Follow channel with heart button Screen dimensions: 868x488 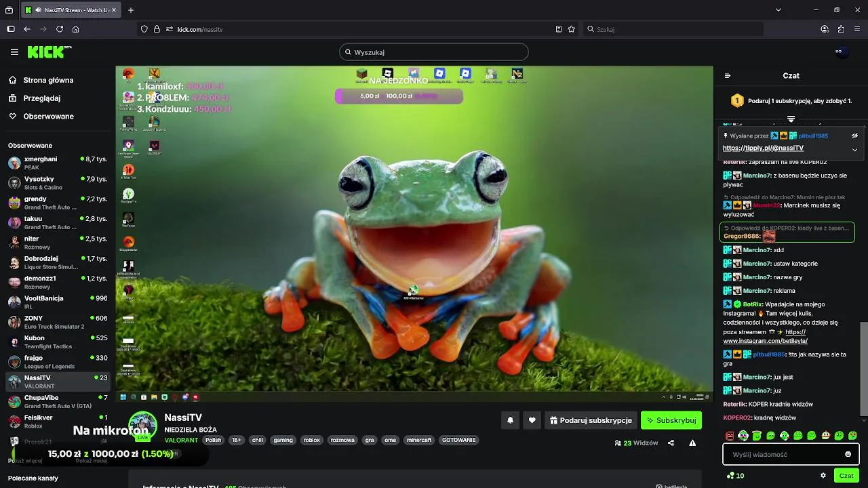pos(532,420)
